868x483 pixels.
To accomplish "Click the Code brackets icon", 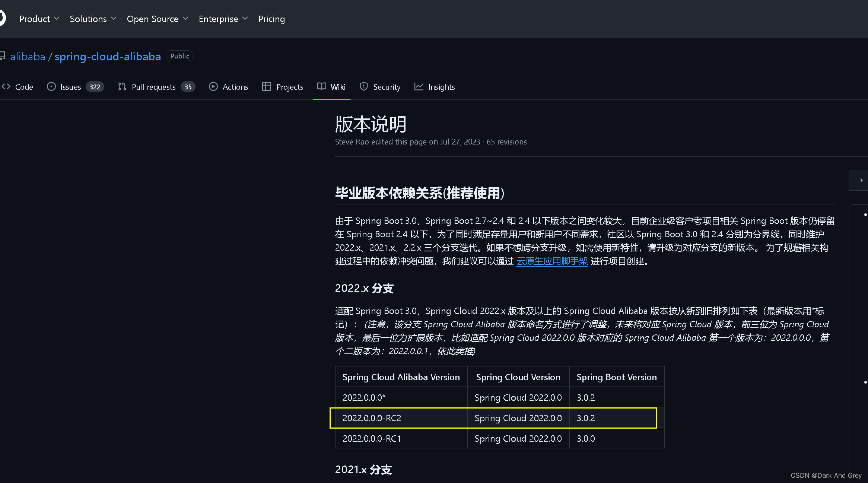I will (x=6, y=86).
